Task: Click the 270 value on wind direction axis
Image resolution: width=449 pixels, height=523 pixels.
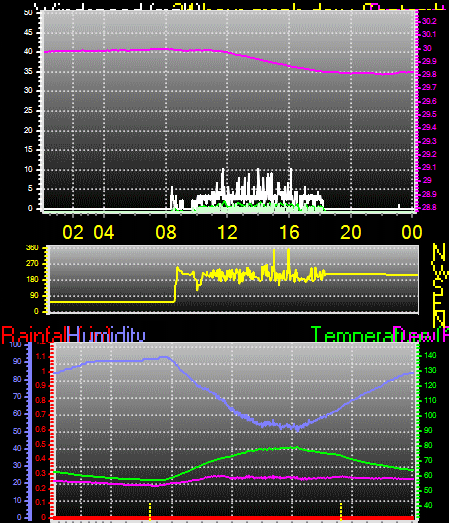Action: click(x=32, y=264)
